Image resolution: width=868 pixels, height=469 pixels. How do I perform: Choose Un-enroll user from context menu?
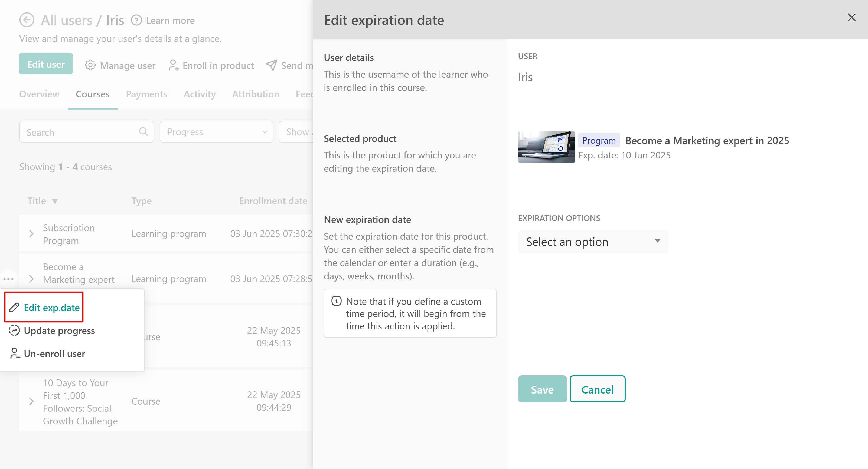(54, 354)
